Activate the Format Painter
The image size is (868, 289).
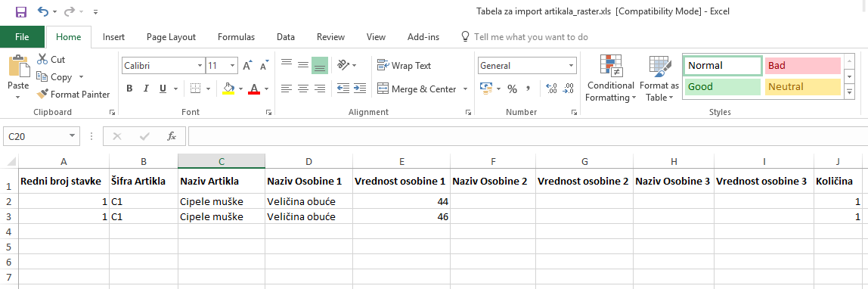coord(73,95)
